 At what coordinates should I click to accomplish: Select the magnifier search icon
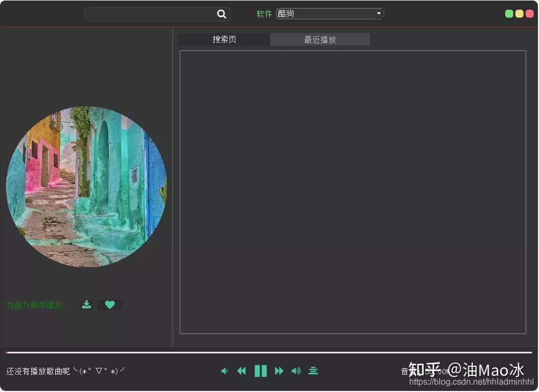[x=221, y=13]
